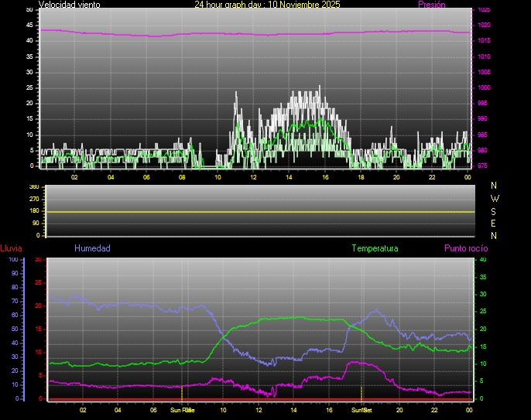Select the Temperatura legend label
Screen dimensions: 531x420
(375, 248)
